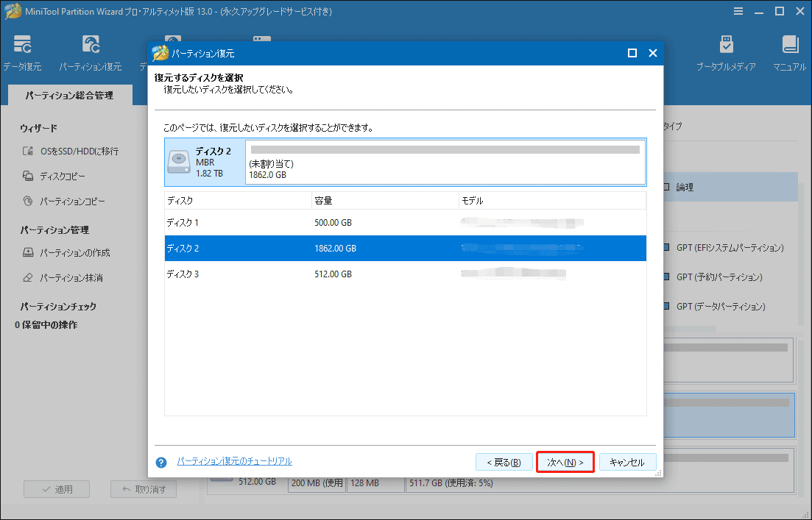The height and width of the screenshot is (520, 812).
Task: Click the ウィザード section heading
Action: click(x=38, y=128)
